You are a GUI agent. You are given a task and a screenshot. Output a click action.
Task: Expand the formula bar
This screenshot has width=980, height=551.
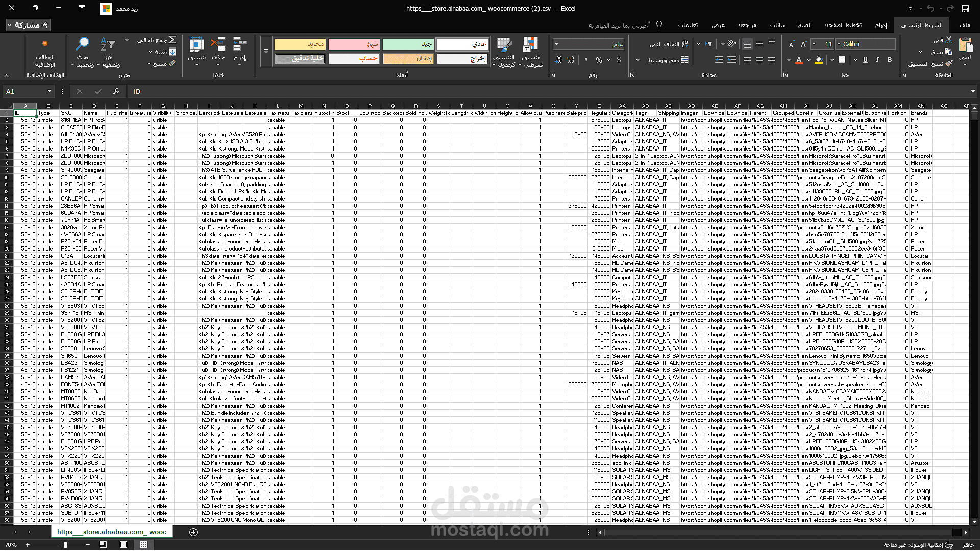tap(973, 91)
